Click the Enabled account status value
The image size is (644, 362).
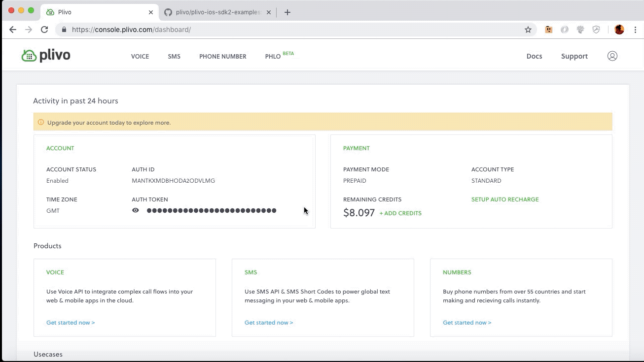[x=57, y=181]
